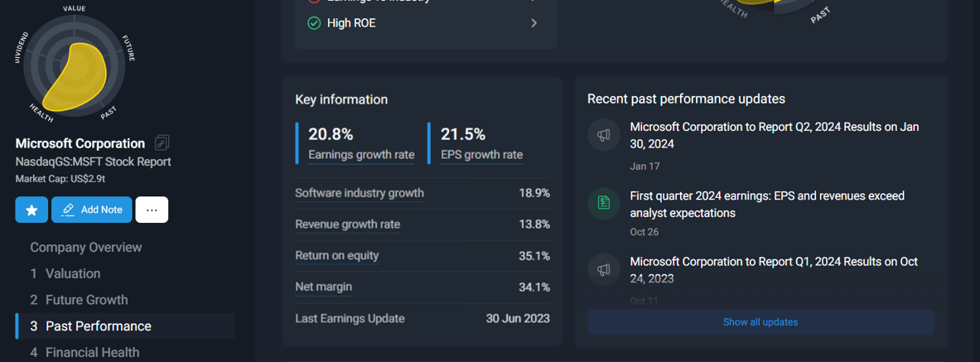This screenshot has height=362, width=980.
Task: Click megaphone icon for Q2 2024 results announcement
Action: pos(604,135)
